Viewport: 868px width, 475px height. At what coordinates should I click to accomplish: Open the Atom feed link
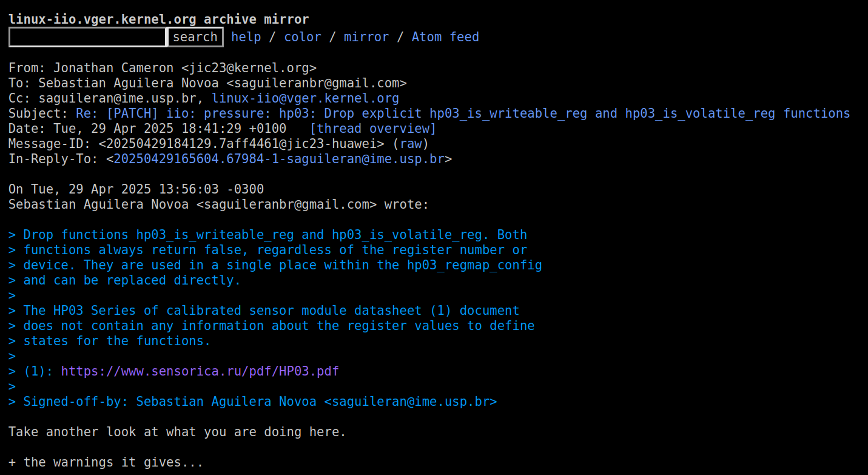pyautogui.click(x=445, y=37)
